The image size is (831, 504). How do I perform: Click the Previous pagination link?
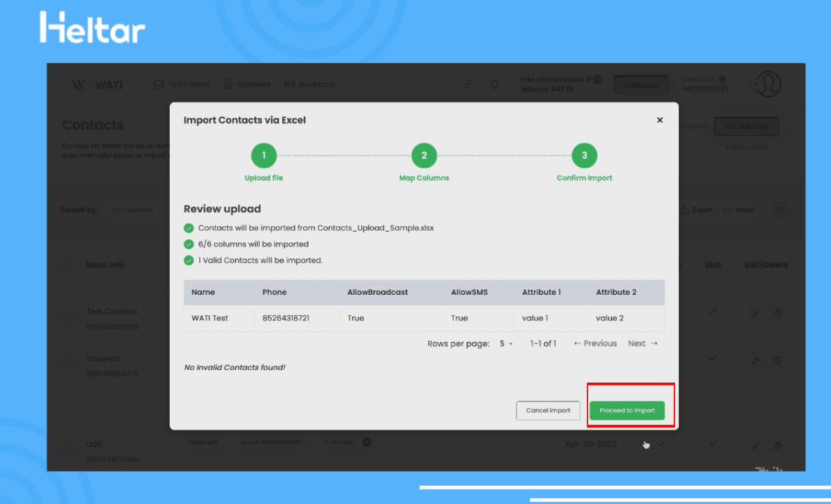tap(595, 344)
